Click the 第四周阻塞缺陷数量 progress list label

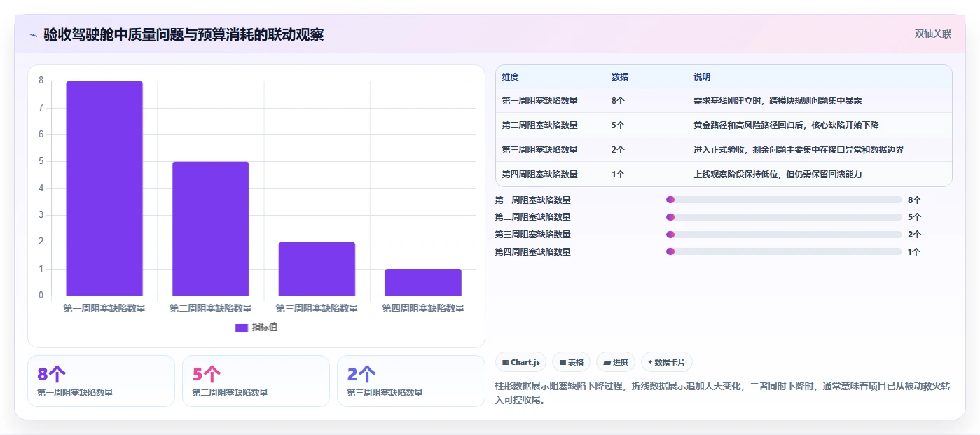click(533, 252)
